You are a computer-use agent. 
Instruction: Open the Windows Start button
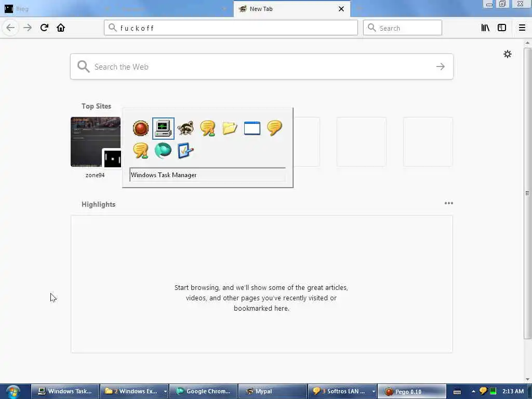click(x=13, y=392)
